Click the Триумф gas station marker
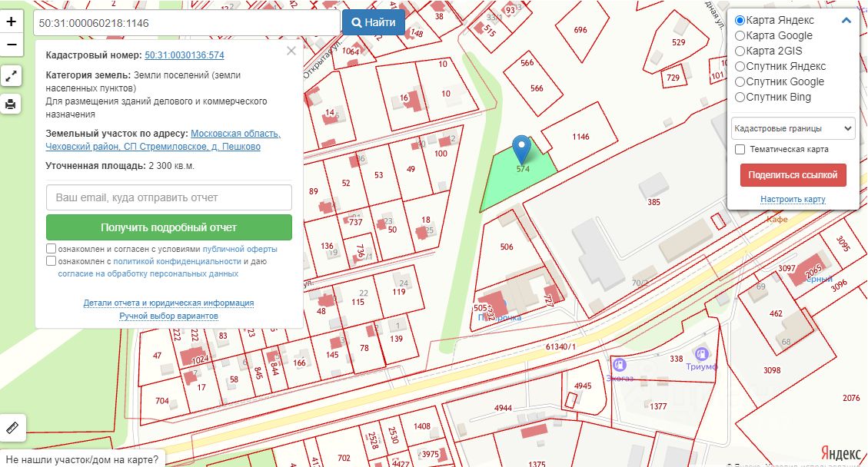The image size is (868, 467). [701, 353]
